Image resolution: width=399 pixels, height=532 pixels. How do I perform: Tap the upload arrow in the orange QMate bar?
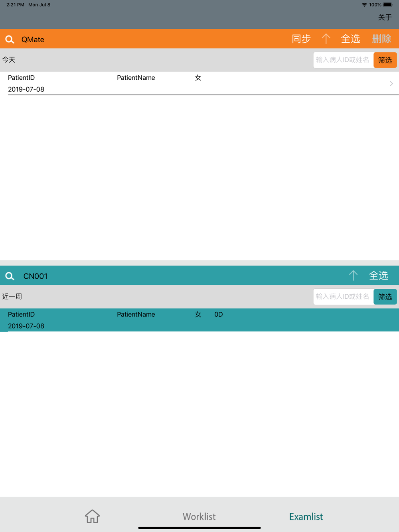click(326, 39)
